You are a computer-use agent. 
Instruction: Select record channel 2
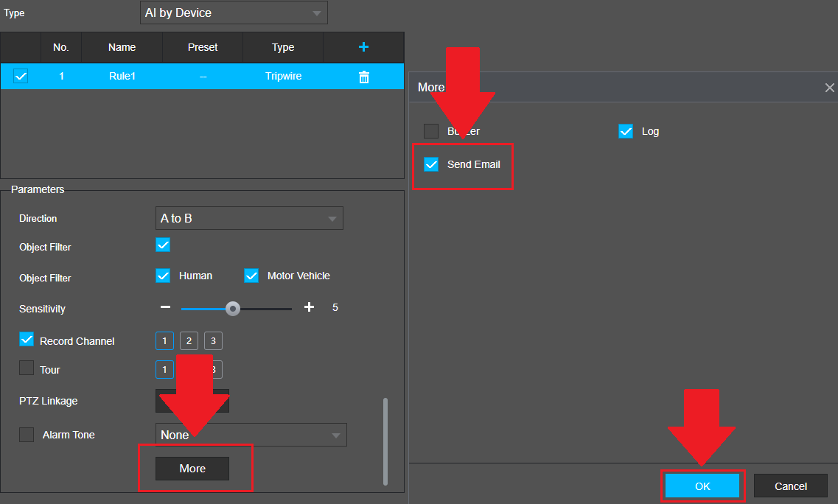pos(189,341)
